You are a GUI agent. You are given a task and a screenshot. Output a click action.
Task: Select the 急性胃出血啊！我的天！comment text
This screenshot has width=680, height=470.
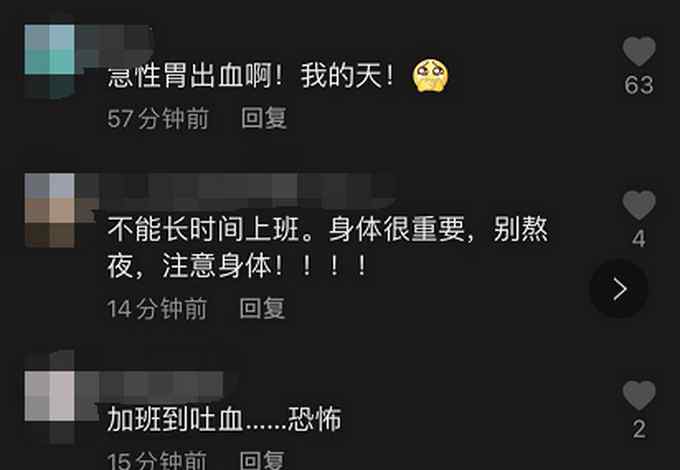(x=251, y=76)
